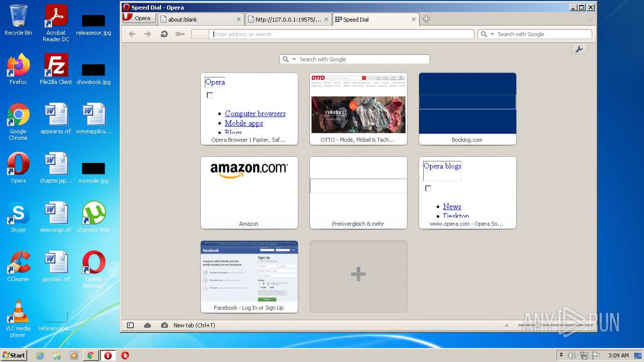Go forward with the forward arrow

147,34
